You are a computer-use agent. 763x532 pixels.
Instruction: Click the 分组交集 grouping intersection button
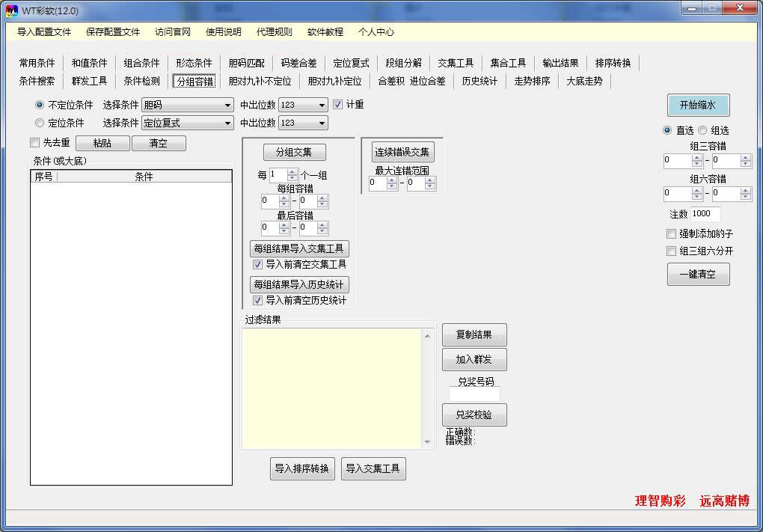pos(296,152)
